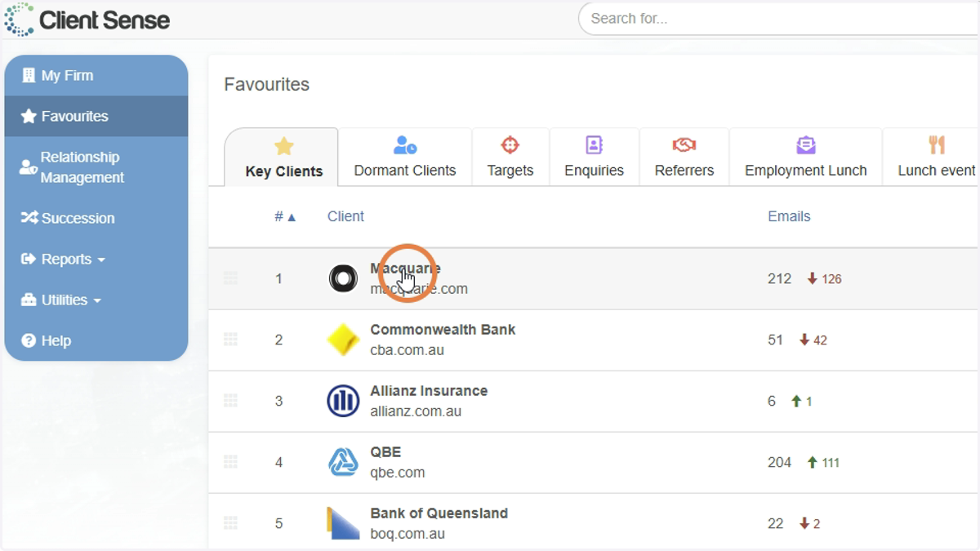980x551 pixels.
Task: Click the Key Clients yellow star icon
Action: [284, 146]
